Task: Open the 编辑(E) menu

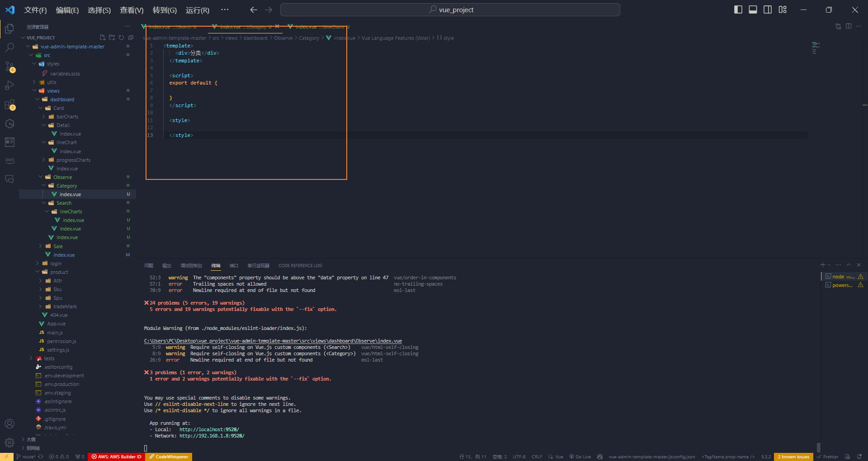Action: pyautogui.click(x=67, y=10)
